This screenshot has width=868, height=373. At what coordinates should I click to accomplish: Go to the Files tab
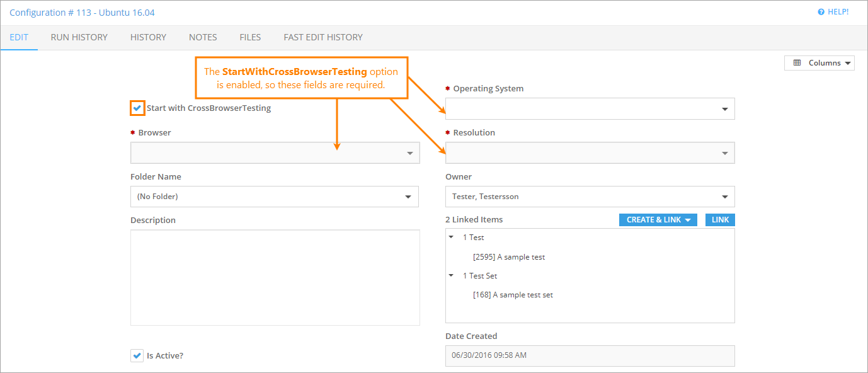[x=250, y=37]
